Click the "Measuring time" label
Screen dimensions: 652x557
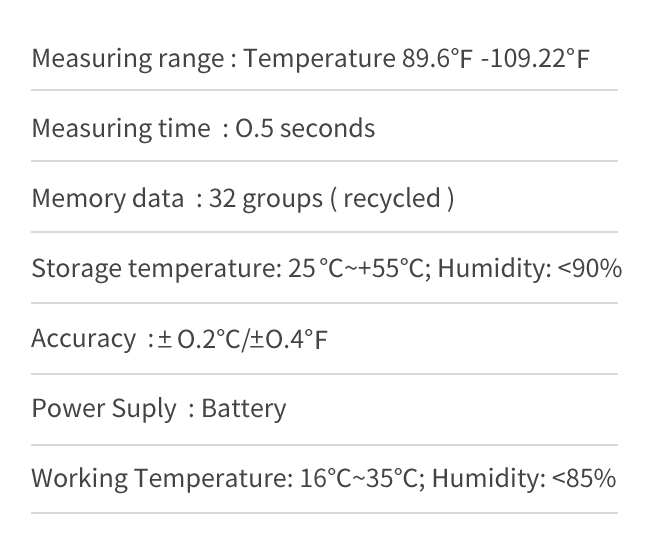(121, 129)
